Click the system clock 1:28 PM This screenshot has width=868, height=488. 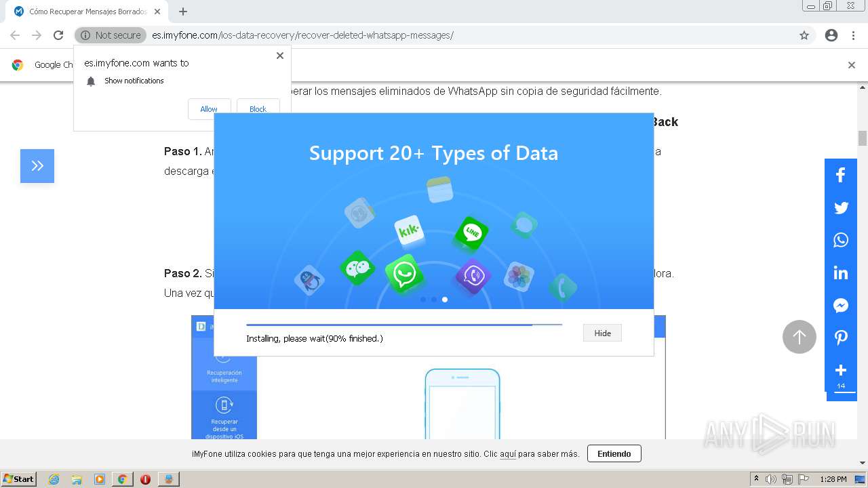point(833,479)
